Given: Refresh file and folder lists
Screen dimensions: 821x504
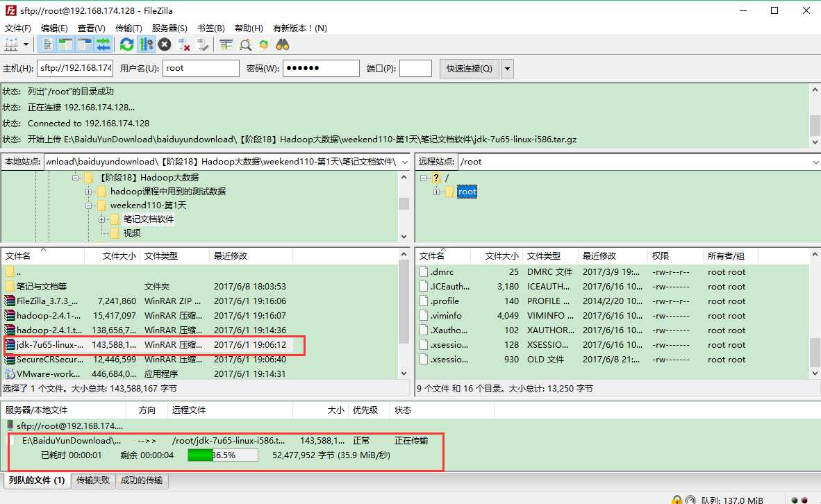Looking at the screenshot, I should (x=126, y=44).
